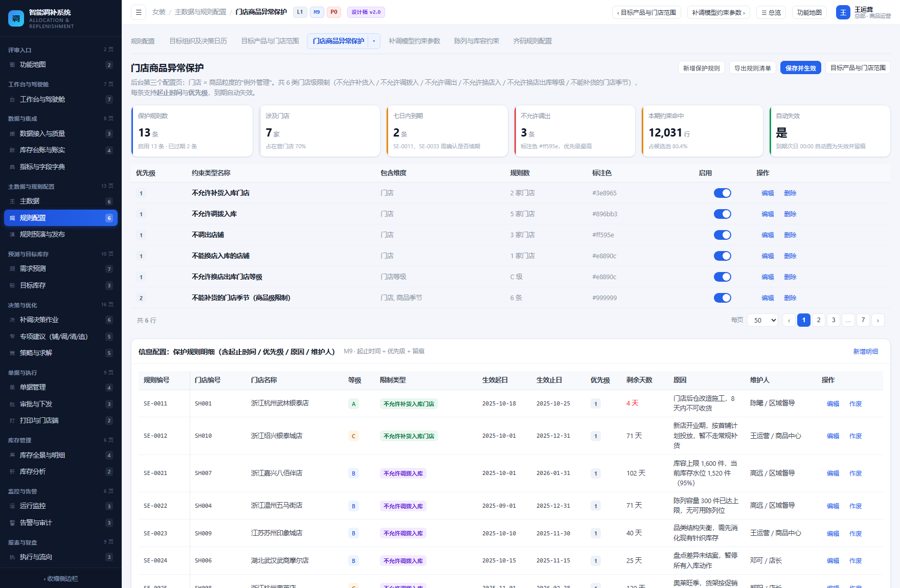Open 指标与字段字典 sidebar item

(61, 167)
